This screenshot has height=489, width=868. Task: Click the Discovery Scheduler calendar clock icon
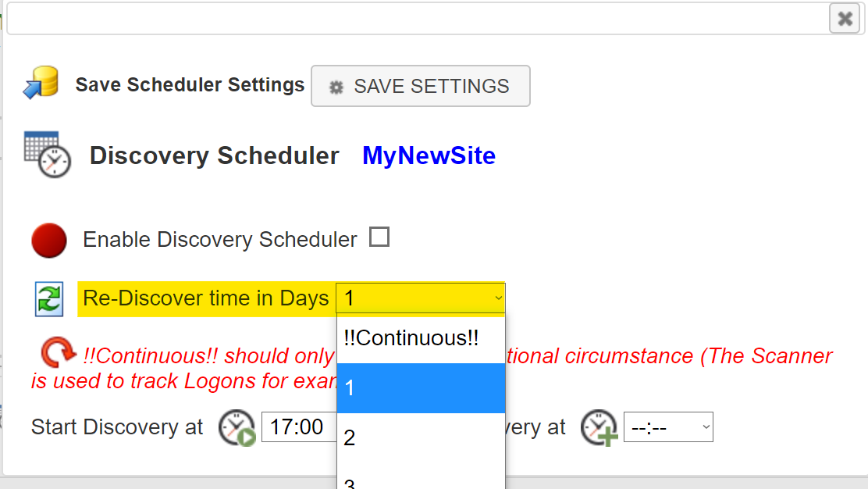(48, 155)
